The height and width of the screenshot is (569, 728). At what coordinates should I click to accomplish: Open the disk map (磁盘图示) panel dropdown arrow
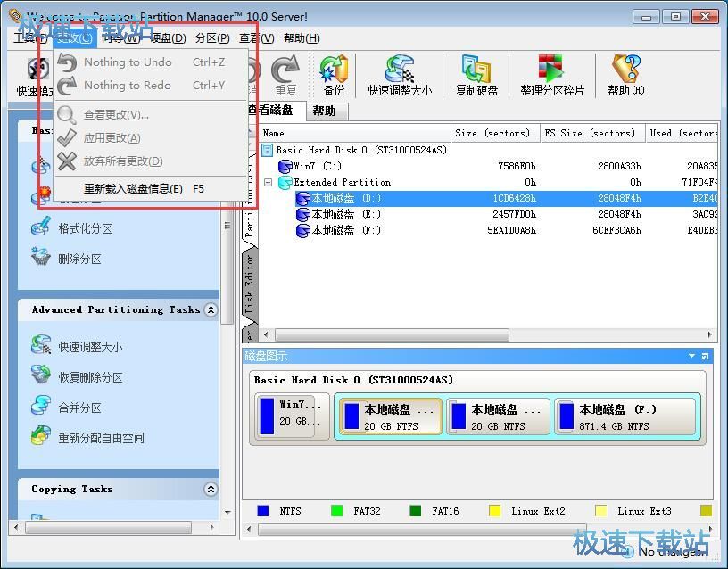[691, 356]
